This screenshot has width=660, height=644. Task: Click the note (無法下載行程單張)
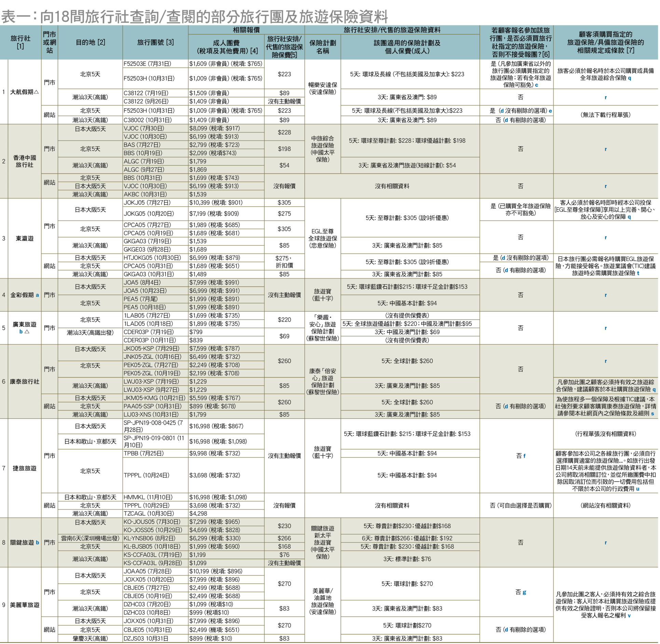605,115
